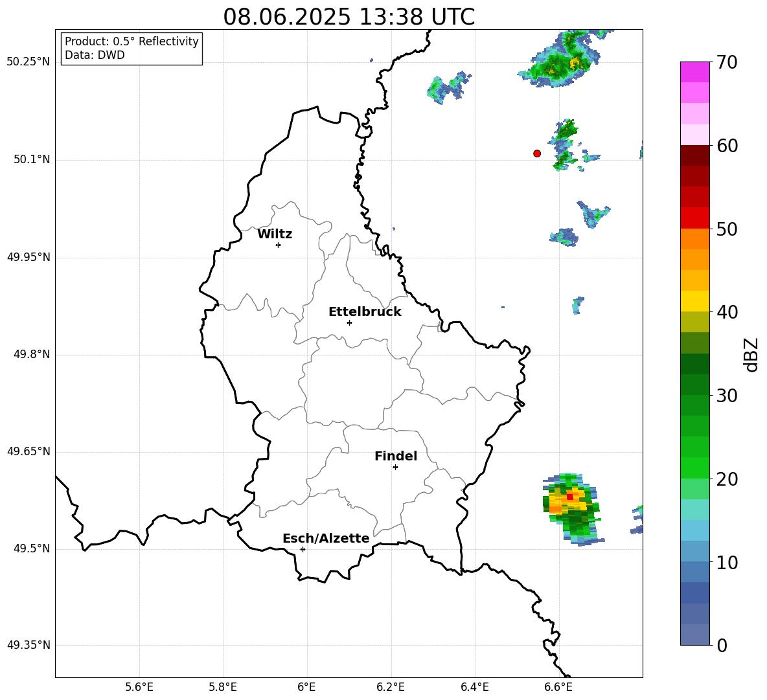
Task: Click the "Product: 0.5° Reflectivity" label
Action: click(132, 41)
